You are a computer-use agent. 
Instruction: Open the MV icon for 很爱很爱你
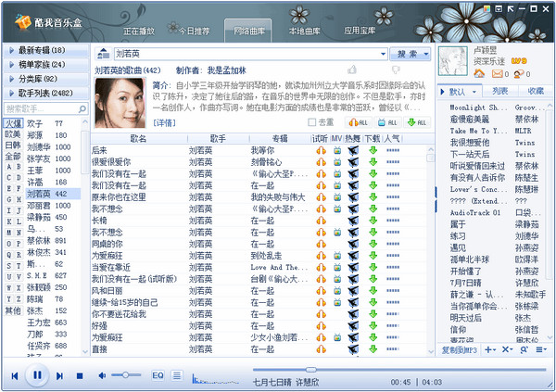coord(337,162)
